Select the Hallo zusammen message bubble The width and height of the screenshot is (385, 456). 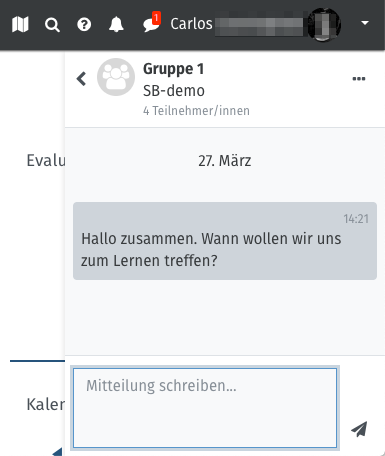coord(225,241)
